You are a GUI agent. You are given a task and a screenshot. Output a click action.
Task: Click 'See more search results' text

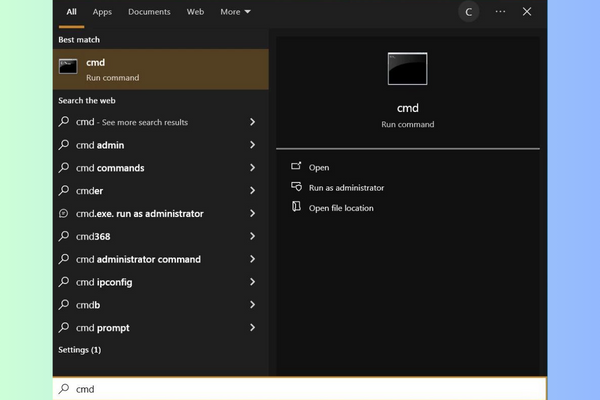tap(145, 122)
